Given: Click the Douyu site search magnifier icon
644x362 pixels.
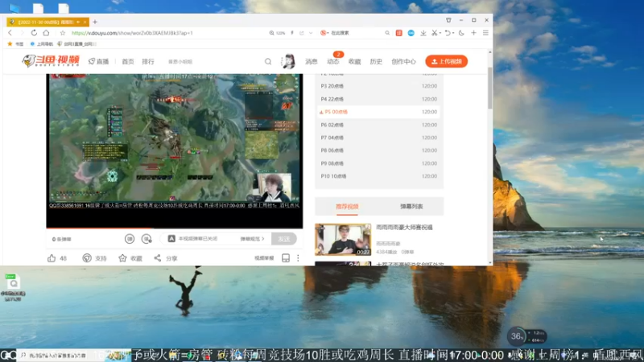Looking at the screenshot, I should coord(268,62).
